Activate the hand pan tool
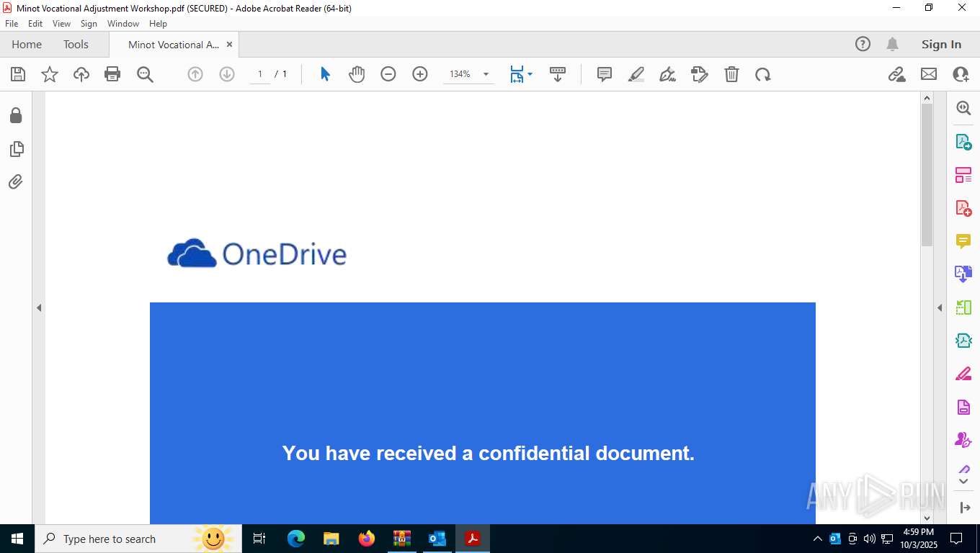Viewport: 980px width, 553px height. pyautogui.click(x=357, y=74)
